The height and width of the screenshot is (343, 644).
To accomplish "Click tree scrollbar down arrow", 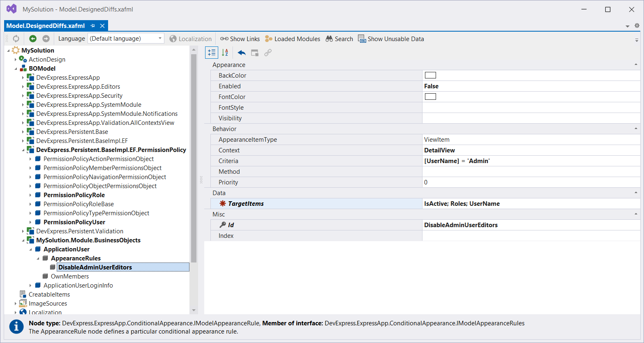I will pyautogui.click(x=194, y=311).
